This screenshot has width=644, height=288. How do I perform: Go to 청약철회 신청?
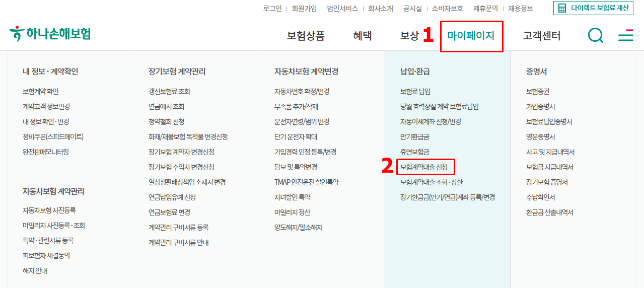[x=167, y=122]
